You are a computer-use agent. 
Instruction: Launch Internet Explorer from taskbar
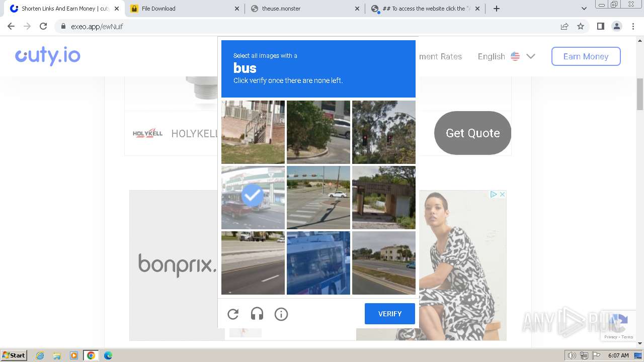coord(40,355)
